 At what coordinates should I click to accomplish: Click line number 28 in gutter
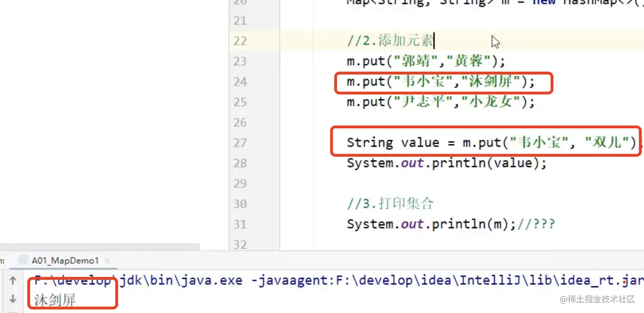point(240,164)
